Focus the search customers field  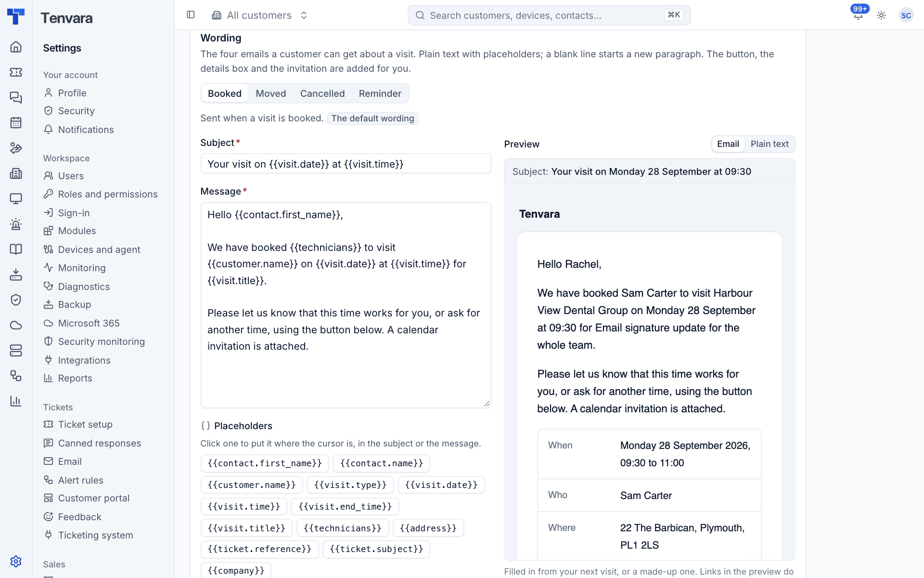pos(549,15)
